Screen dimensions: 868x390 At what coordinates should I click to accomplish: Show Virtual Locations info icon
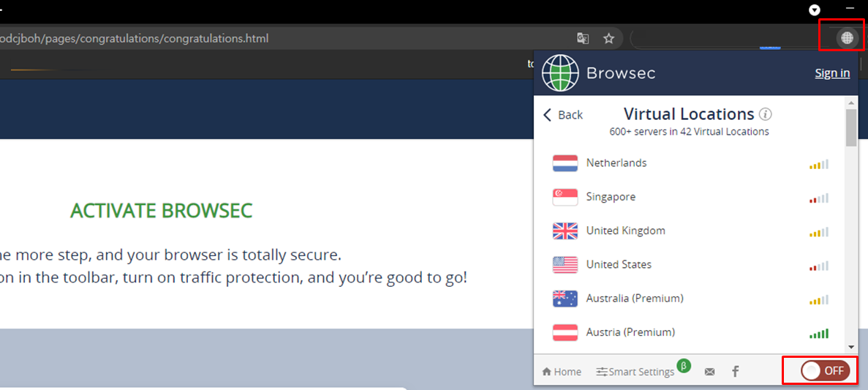(x=766, y=115)
